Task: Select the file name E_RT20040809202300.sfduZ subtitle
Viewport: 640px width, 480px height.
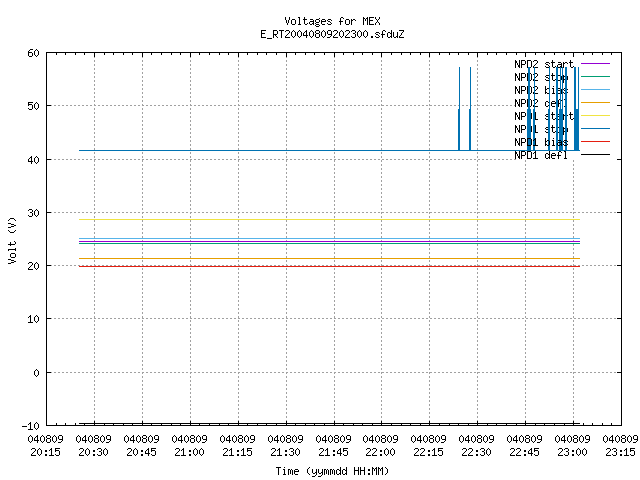Action: (x=332, y=34)
